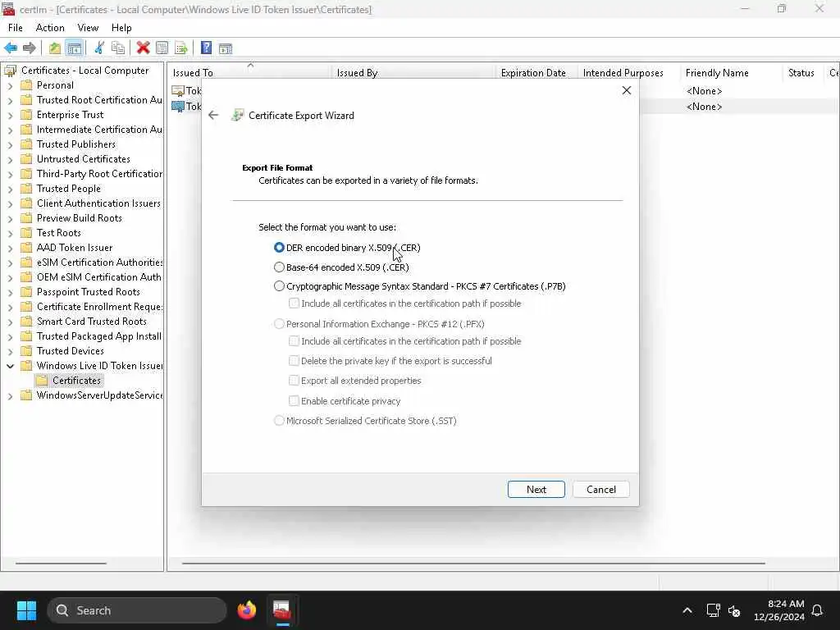
Task: Expand the Trusted People node
Action: click(x=10, y=189)
